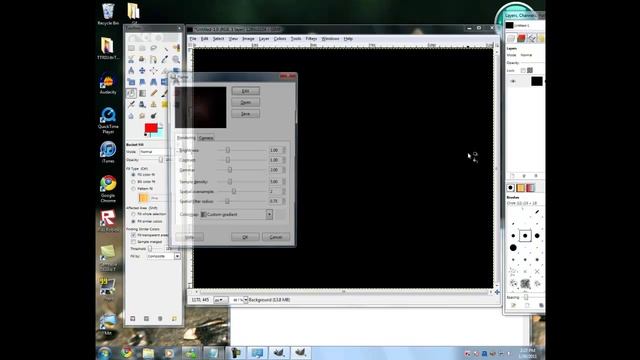Choose FG color fill radio button
Viewport: 640px width, 360px height.
133,175
